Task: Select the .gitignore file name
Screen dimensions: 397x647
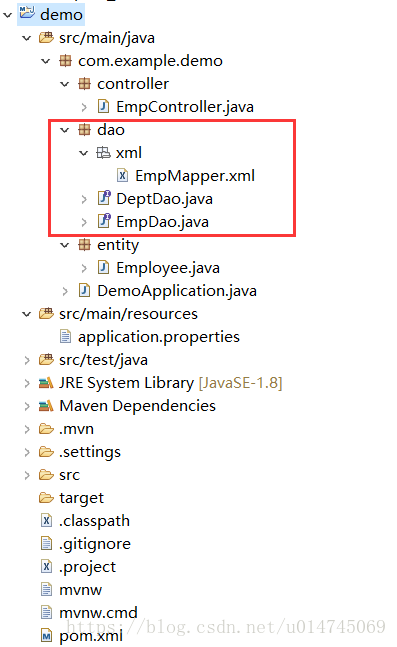Action: pyautogui.click(x=95, y=544)
